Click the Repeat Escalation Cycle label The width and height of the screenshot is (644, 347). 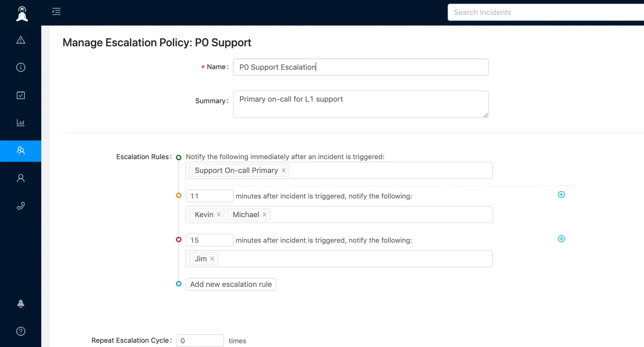[131, 340]
